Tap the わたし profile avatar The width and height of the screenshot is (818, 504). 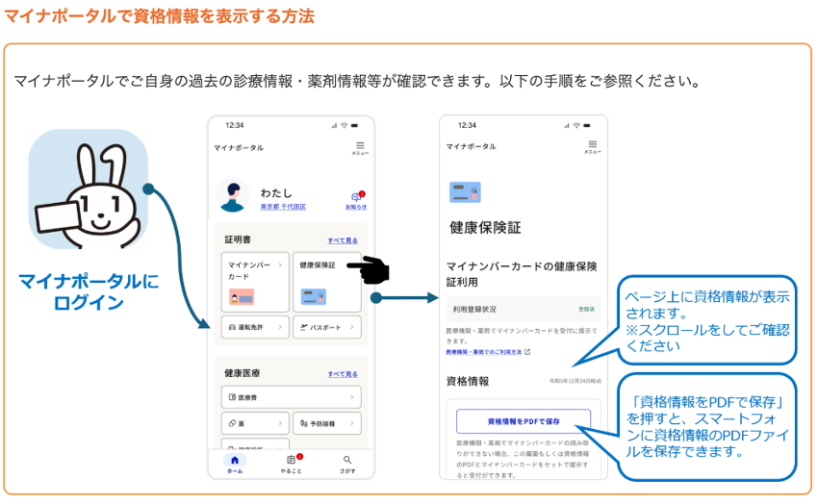coord(232,195)
